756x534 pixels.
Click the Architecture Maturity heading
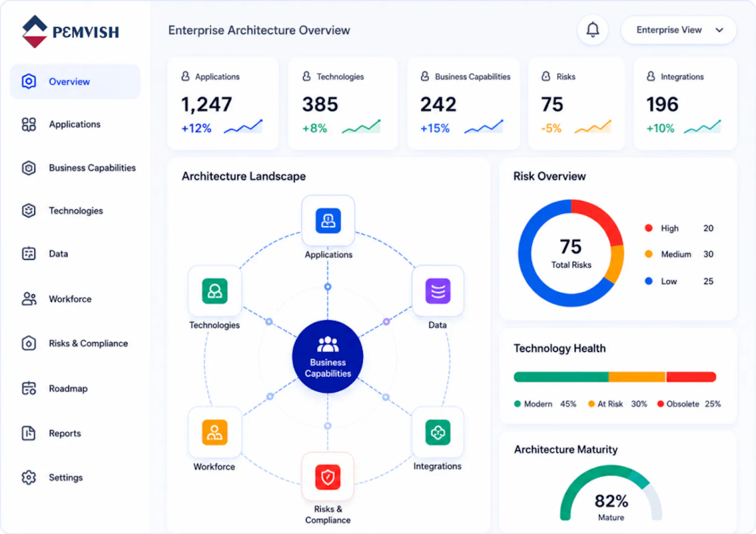[x=566, y=449]
